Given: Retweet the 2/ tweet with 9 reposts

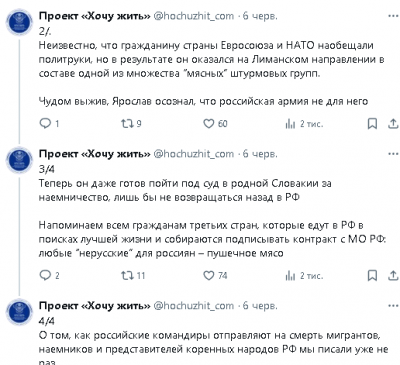Looking at the screenshot, I should (131, 124).
